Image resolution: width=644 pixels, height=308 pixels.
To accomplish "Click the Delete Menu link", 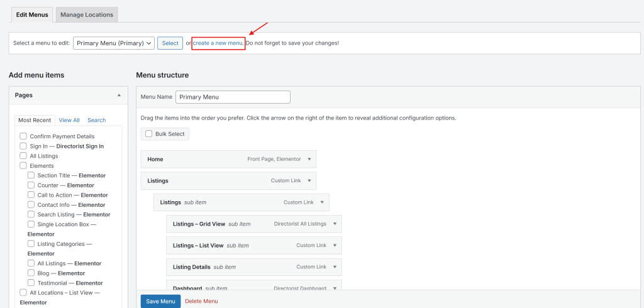I will (x=201, y=301).
